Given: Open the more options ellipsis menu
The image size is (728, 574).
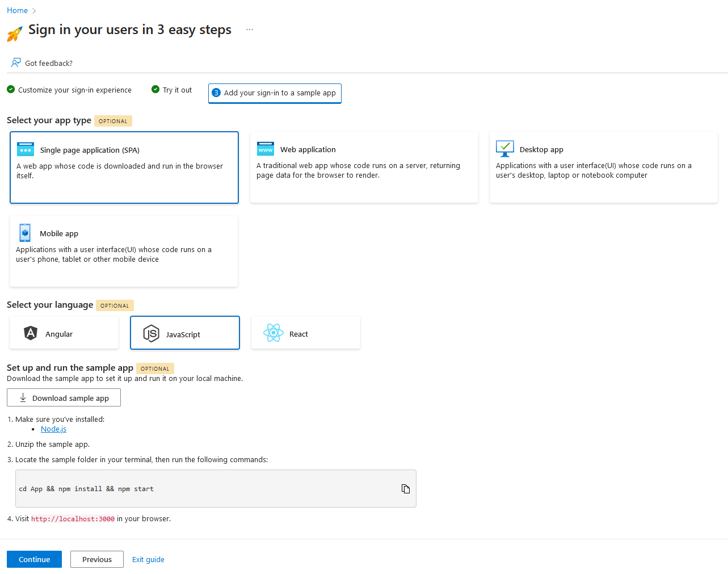Looking at the screenshot, I should tap(249, 29).
